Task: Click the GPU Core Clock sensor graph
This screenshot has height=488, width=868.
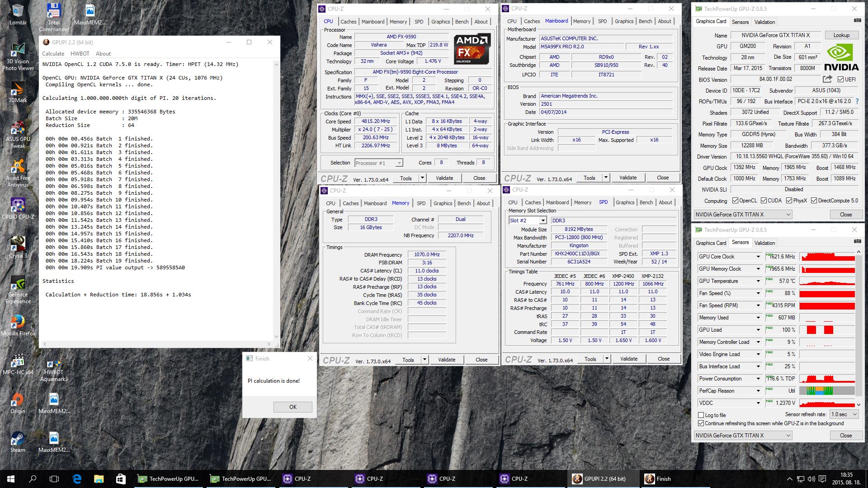Action: click(x=827, y=257)
